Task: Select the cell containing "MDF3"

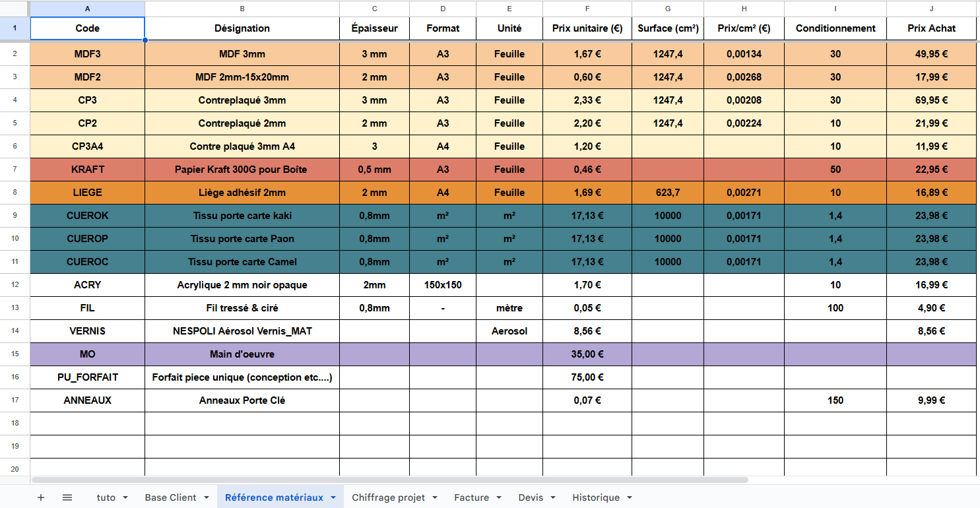Action: (86, 54)
